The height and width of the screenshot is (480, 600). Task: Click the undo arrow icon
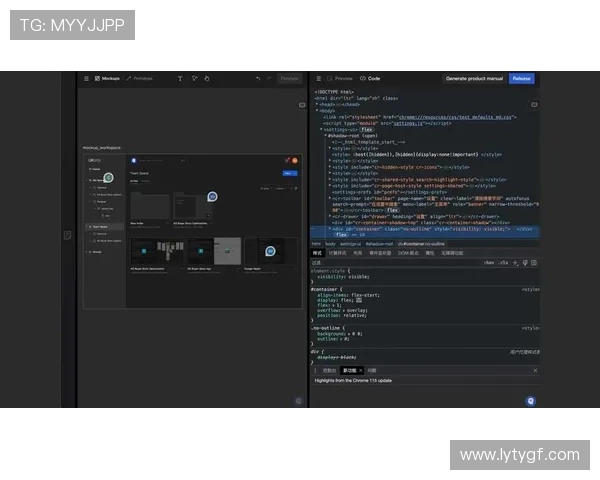[258, 78]
